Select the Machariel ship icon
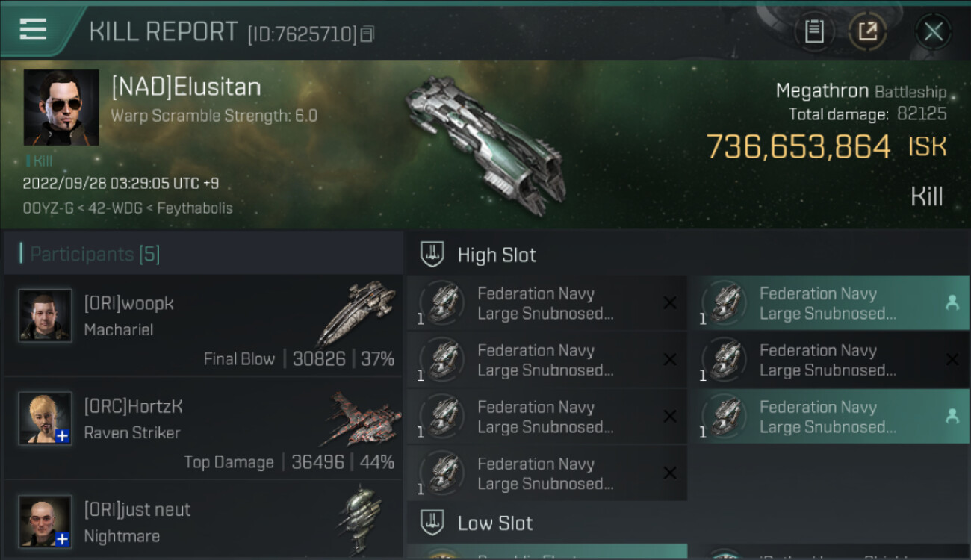Image resolution: width=971 pixels, height=560 pixels. click(x=356, y=313)
